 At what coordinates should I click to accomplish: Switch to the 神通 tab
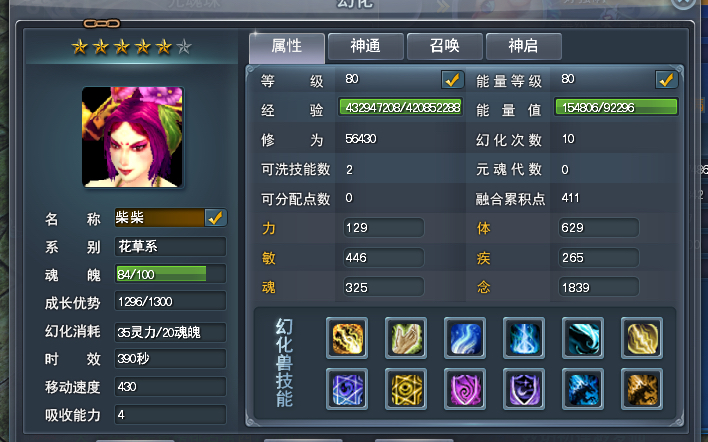point(366,46)
